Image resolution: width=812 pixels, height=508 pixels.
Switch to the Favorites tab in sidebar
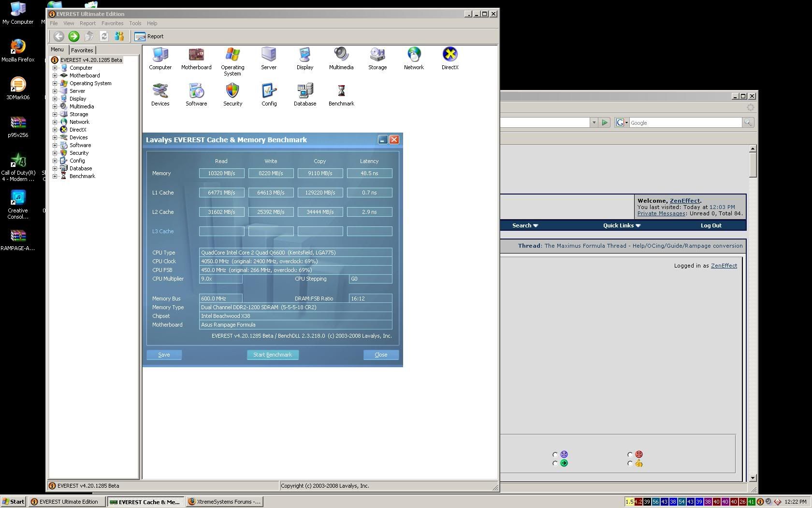[x=82, y=50]
